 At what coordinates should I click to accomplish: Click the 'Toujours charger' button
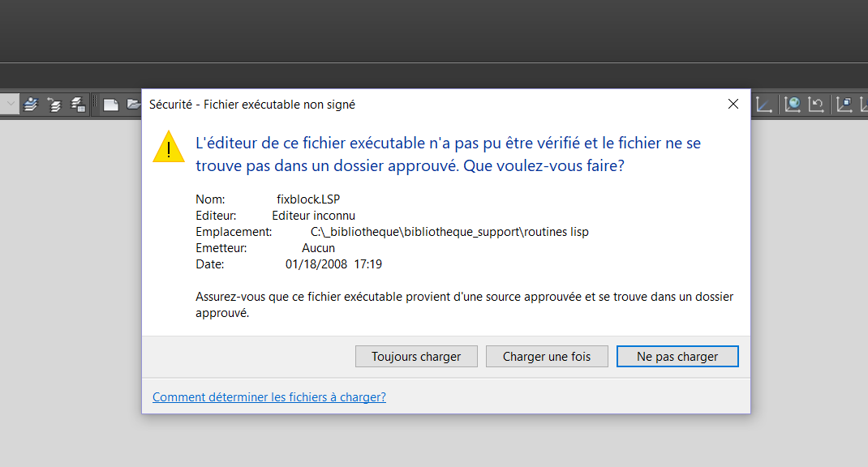pyautogui.click(x=416, y=357)
